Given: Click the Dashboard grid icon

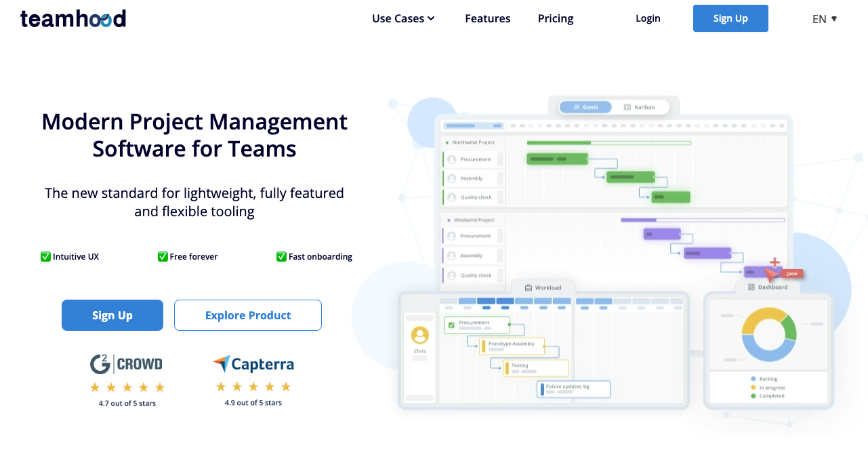Looking at the screenshot, I should coord(751,287).
